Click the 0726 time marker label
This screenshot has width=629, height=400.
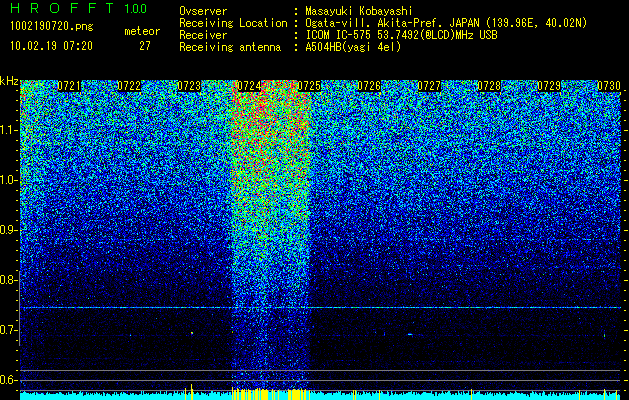pos(369,86)
